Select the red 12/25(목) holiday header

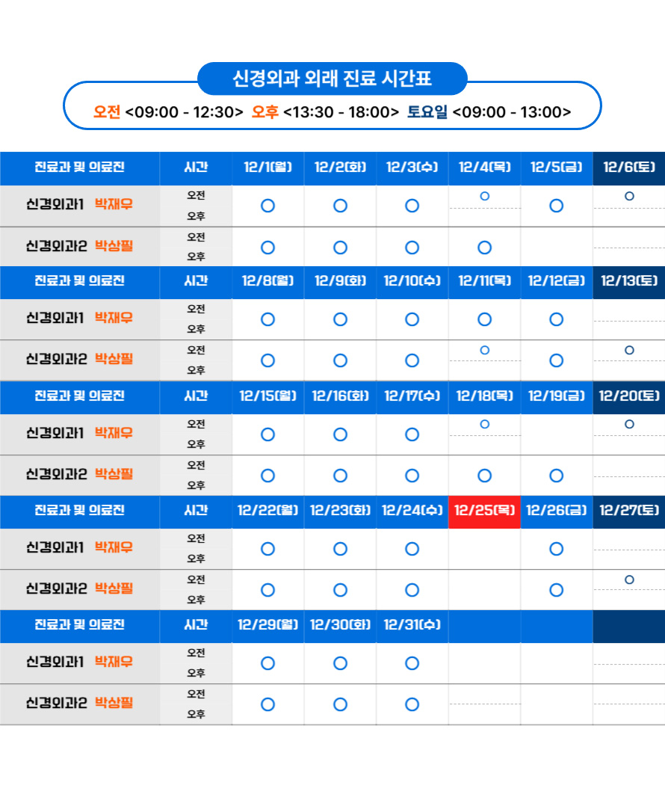(484, 511)
